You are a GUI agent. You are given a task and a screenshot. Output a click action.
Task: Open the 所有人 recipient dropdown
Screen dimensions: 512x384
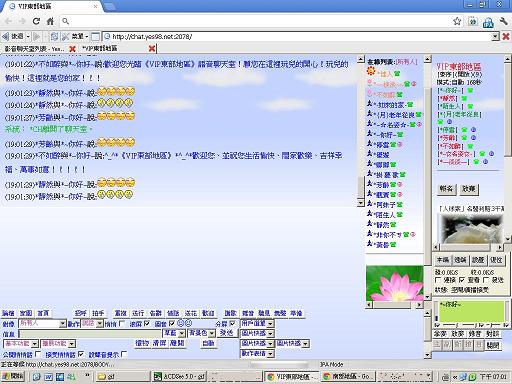[42, 324]
